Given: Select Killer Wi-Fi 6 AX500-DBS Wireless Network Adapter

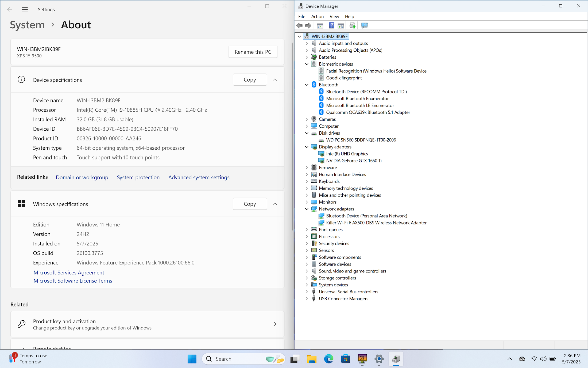Looking at the screenshot, I should pos(376,223).
